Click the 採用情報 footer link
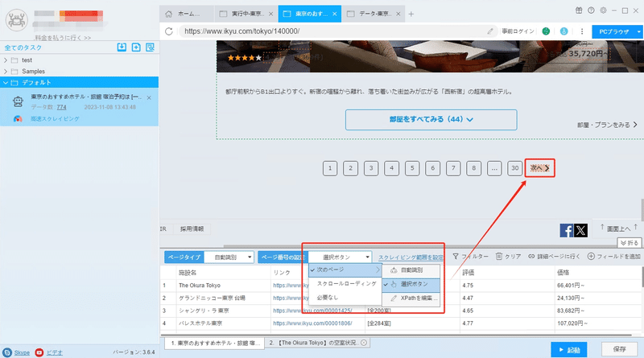Viewport: 644px width, 358px height. (x=192, y=229)
